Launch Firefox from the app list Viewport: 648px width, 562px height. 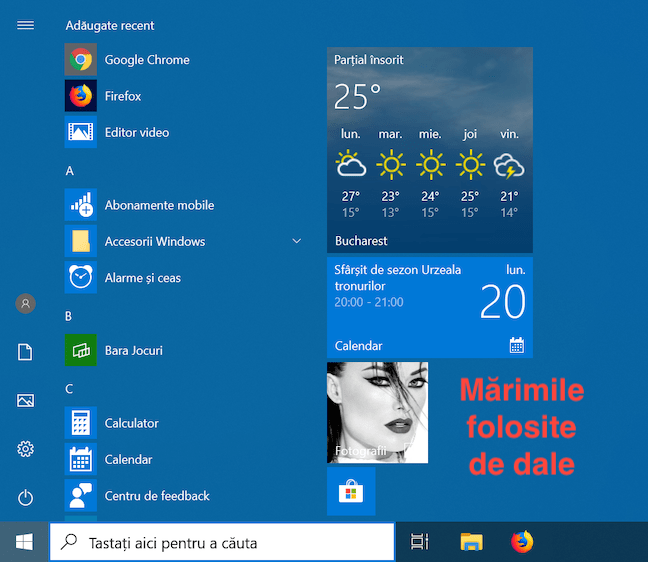(122, 96)
